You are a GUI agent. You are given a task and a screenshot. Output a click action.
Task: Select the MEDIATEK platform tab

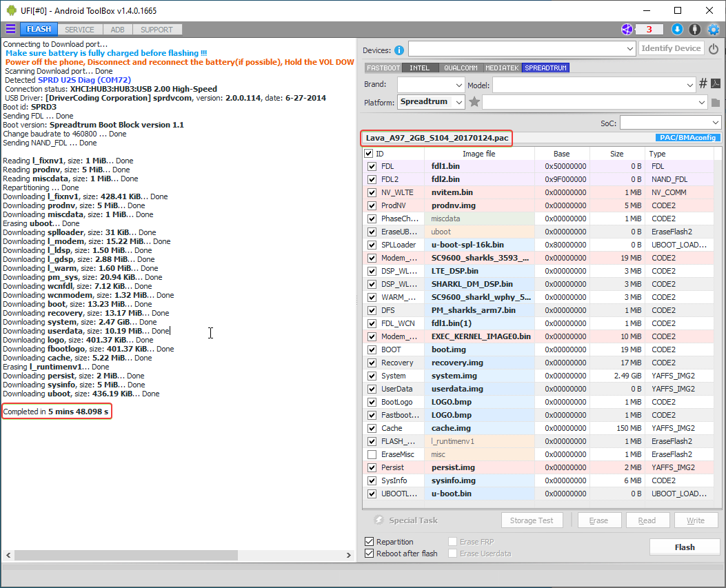tap(503, 68)
